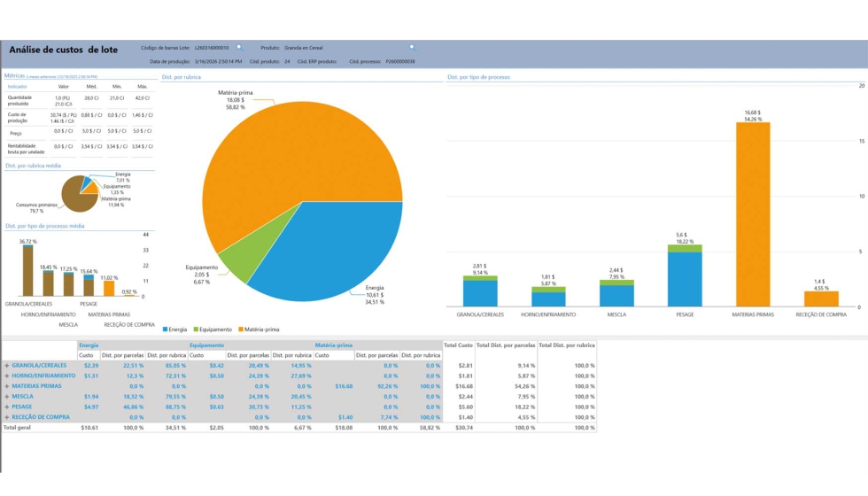Image resolution: width=868 pixels, height=496 pixels.
Task: Open the MESCLA link in cost table
Action: click(22, 397)
